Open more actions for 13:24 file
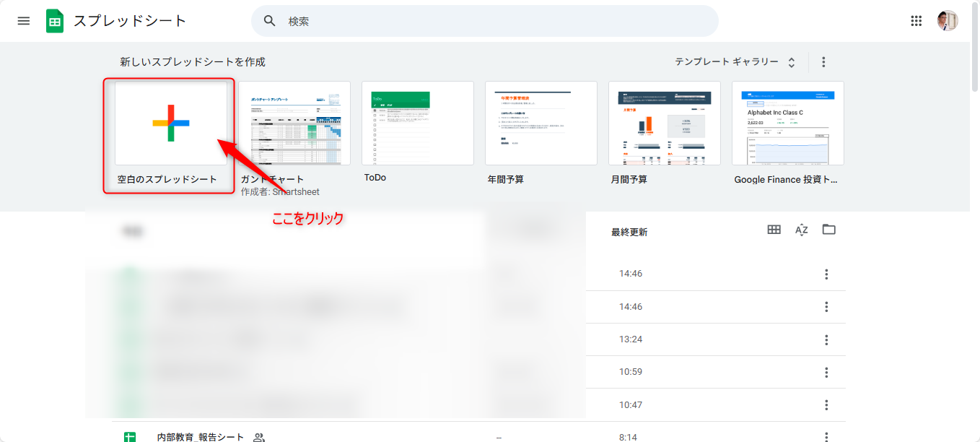This screenshot has width=980, height=442. tap(826, 340)
